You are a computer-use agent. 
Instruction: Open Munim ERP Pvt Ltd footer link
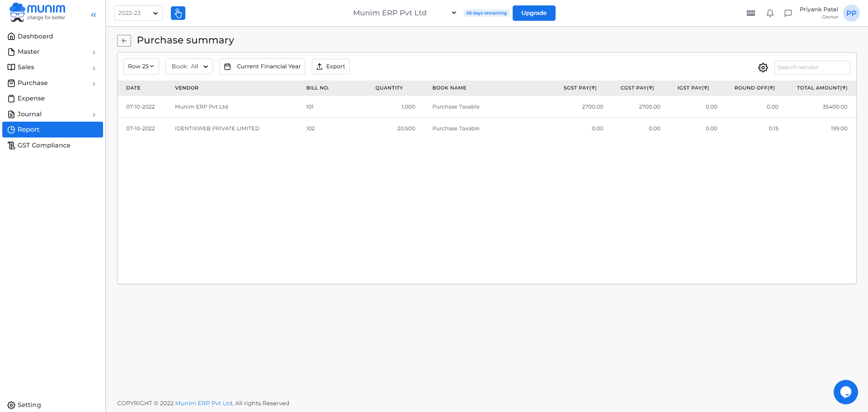pyautogui.click(x=204, y=403)
